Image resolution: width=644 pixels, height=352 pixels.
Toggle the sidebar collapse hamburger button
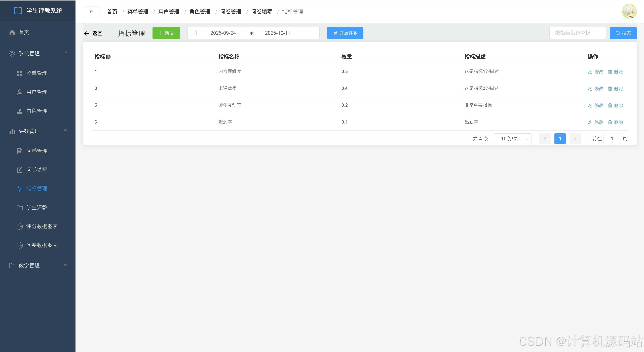[x=91, y=12]
